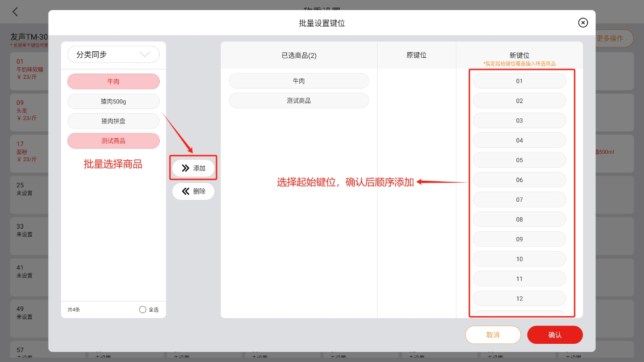Click the 添加 double-arrow button
Viewport: 644px width, 362px height.
(193, 168)
